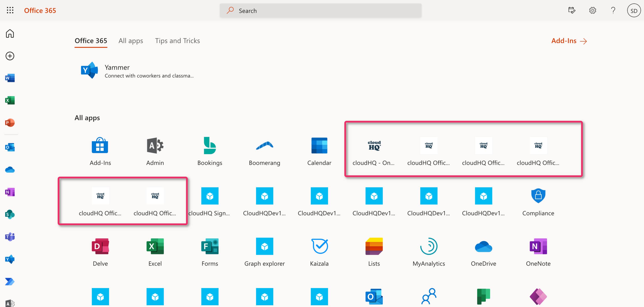Open the Admin app in the All apps grid
Screen dimensions: 644x307
pos(155,152)
